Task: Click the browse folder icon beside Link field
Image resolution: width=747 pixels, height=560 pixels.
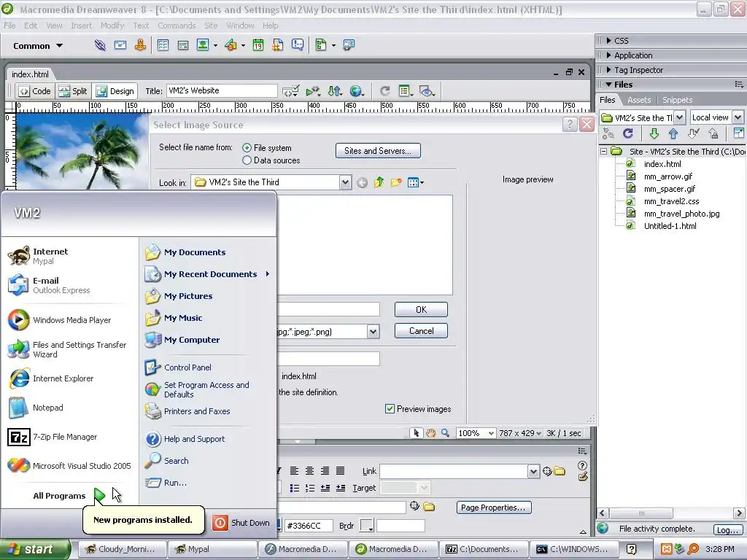Action: 560,472
